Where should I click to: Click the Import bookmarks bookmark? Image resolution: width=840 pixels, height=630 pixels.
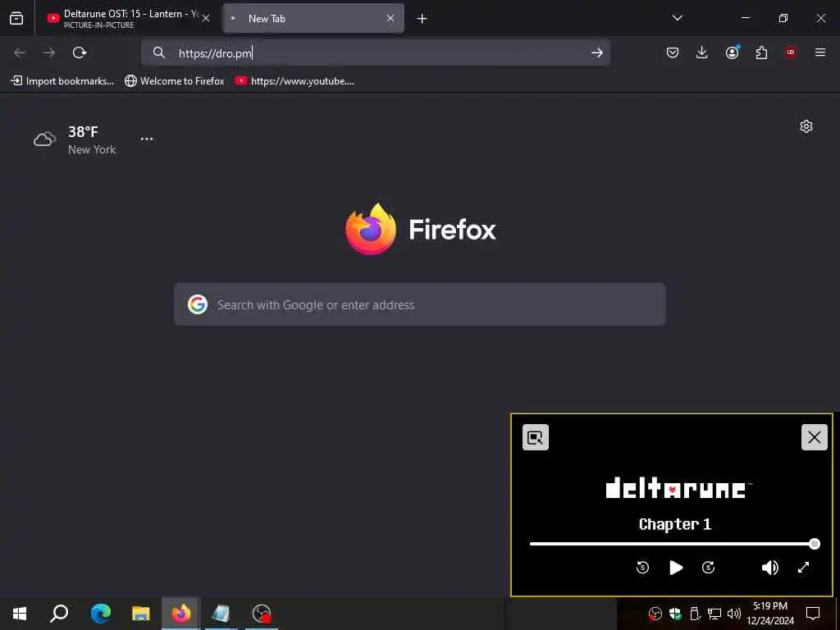[62, 81]
